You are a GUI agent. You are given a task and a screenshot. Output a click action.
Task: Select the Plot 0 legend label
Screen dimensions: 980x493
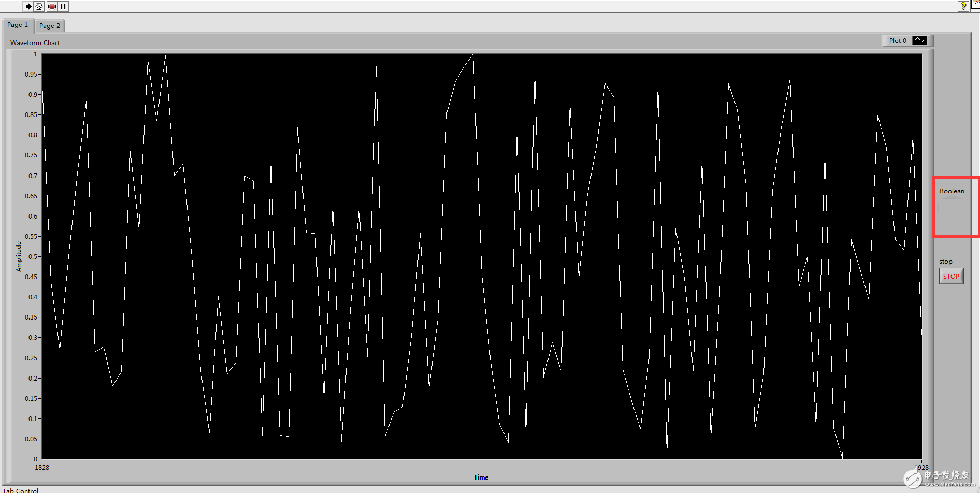(898, 40)
